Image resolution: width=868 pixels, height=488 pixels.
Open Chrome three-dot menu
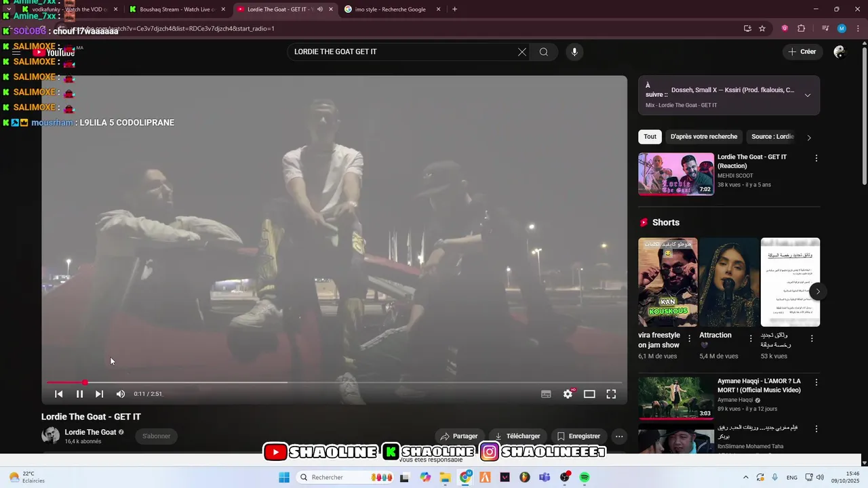[x=858, y=28]
